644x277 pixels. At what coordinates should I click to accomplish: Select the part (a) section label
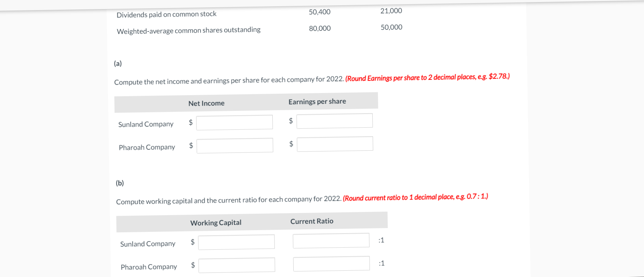click(118, 63)
